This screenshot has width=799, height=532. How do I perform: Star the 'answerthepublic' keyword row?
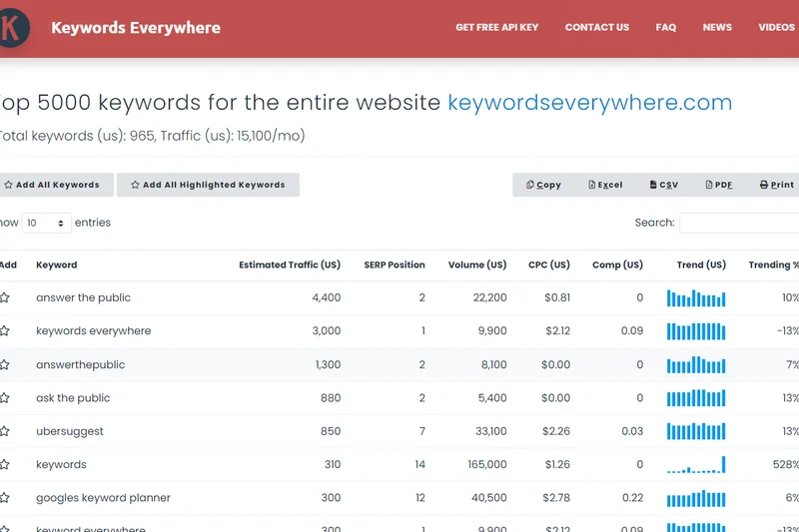click(x=5, y=364)
